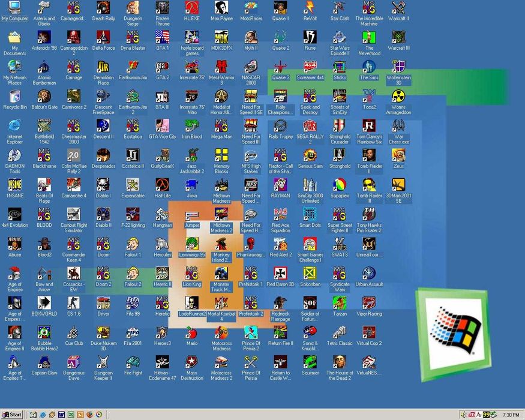Open Windows Media Player from quick launch
Screen dimensions: 525x420
tap(99, 415)
